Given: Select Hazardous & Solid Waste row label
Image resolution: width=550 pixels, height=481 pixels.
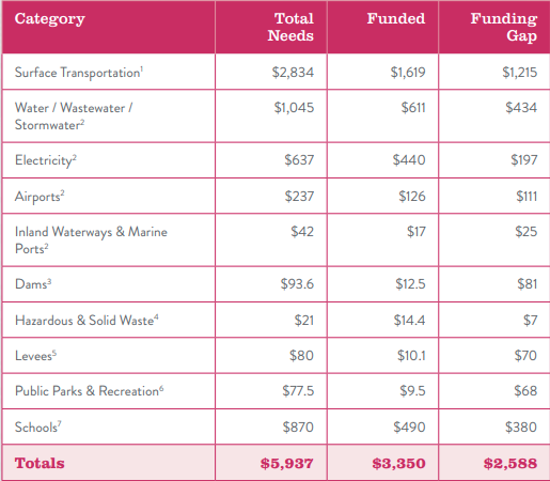Looking at the screenshot, I should point(87,320).
